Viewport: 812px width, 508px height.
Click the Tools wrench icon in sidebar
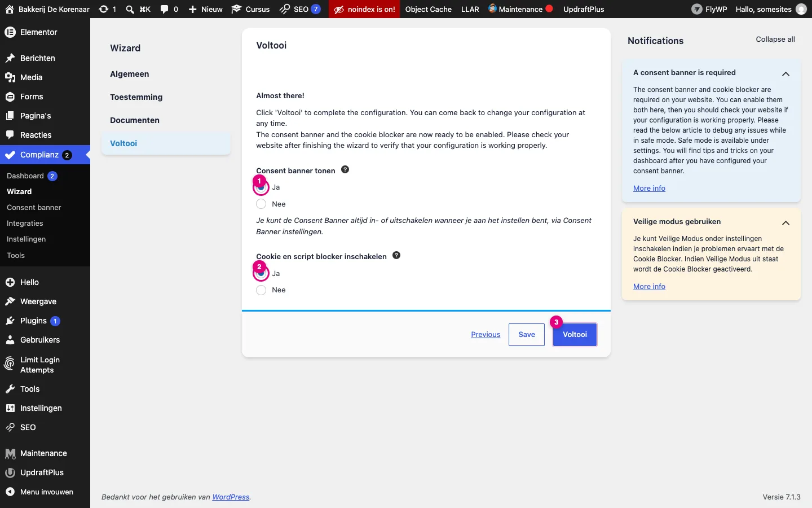10,389
